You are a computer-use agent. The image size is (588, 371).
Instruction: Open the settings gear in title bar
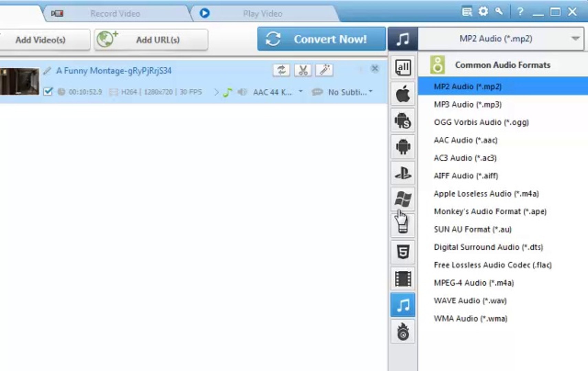[483, 12]
